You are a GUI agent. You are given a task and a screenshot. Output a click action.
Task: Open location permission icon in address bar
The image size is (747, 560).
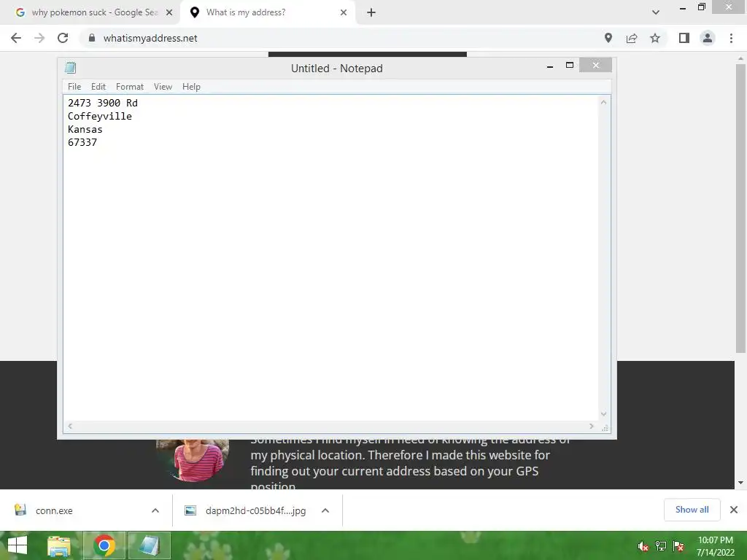(x=608, y=38)
